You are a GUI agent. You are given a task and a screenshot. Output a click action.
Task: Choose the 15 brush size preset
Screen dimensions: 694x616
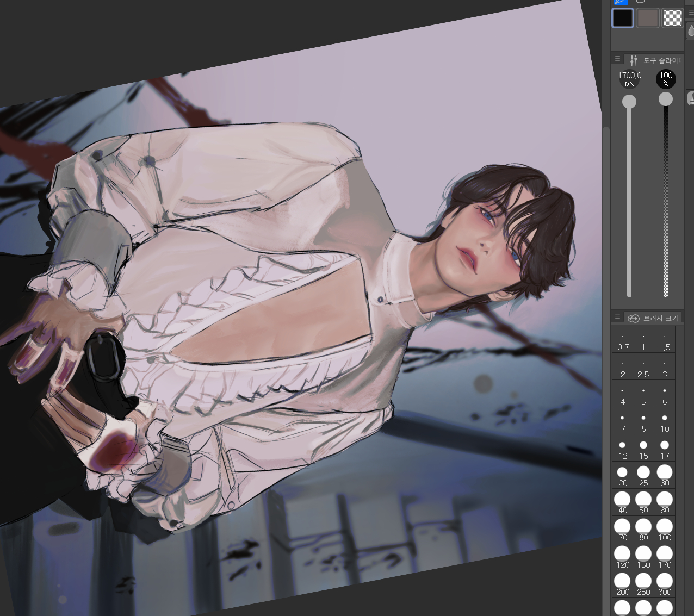point(643,450)
